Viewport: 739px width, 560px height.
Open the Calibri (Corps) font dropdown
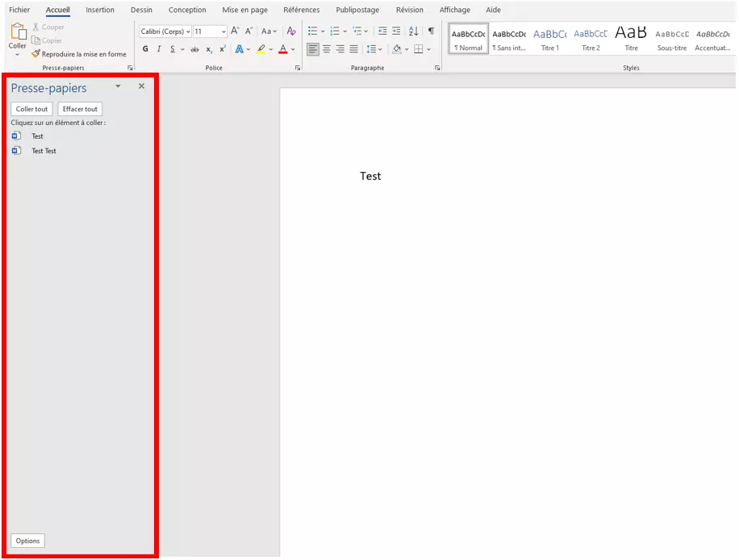pyautogui.click(x=188, y=31)
